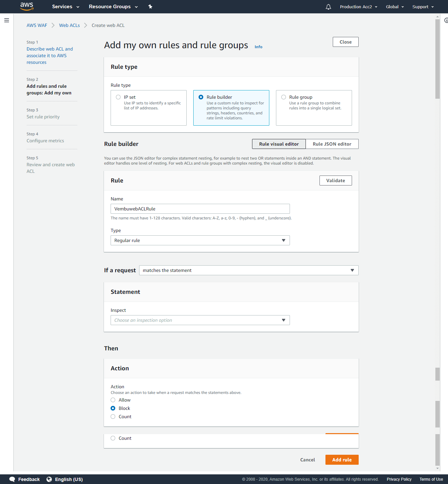This screenshot has width=448, height=484.
Task: Open the hamburger navigation menu
Action: pyautogui.click(x=7, y=20)
